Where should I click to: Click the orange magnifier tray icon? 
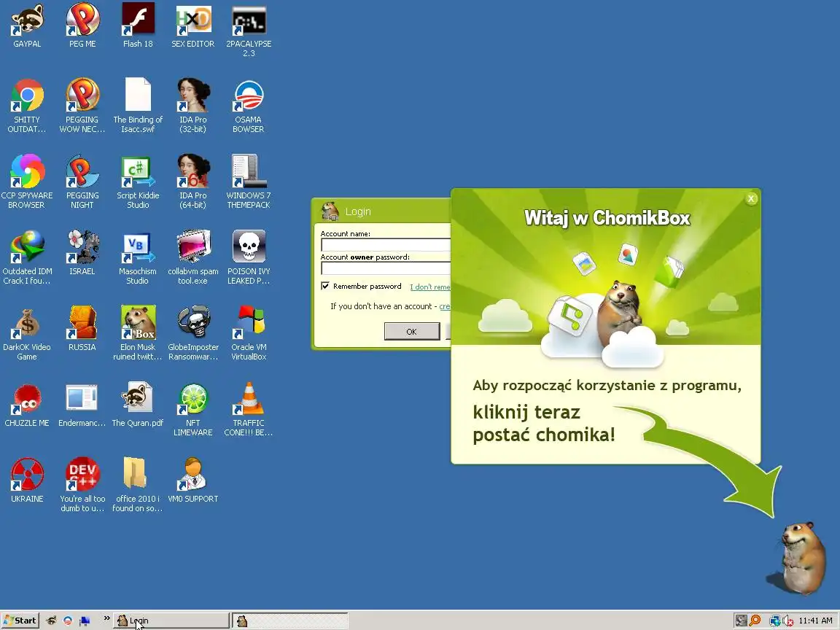click(x=755, y=621)
